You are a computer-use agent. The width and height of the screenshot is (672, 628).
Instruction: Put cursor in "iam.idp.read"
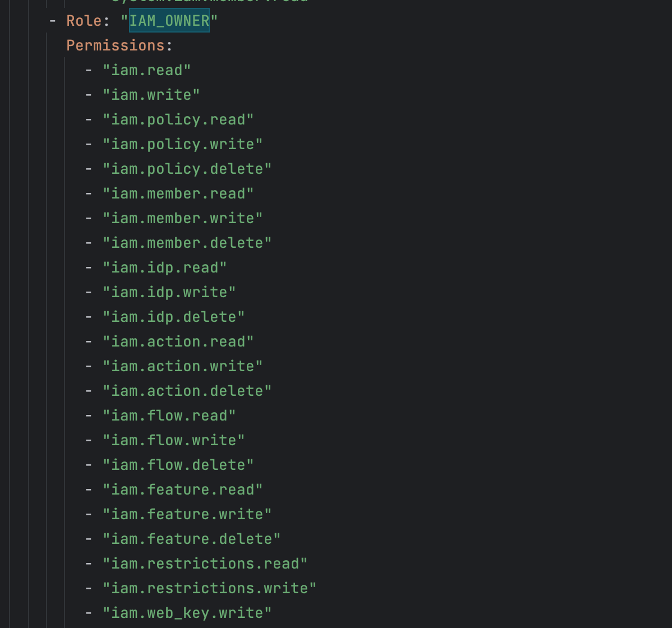[164, 267]
